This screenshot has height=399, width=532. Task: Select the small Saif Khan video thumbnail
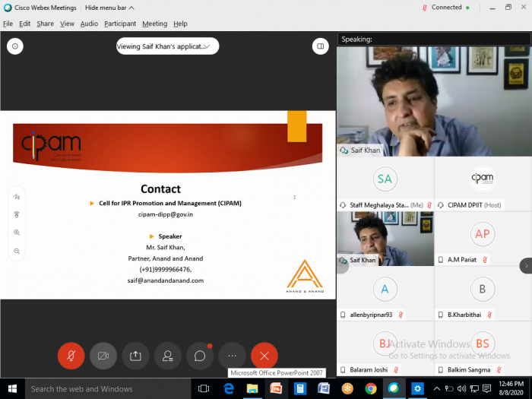[385, 239]
